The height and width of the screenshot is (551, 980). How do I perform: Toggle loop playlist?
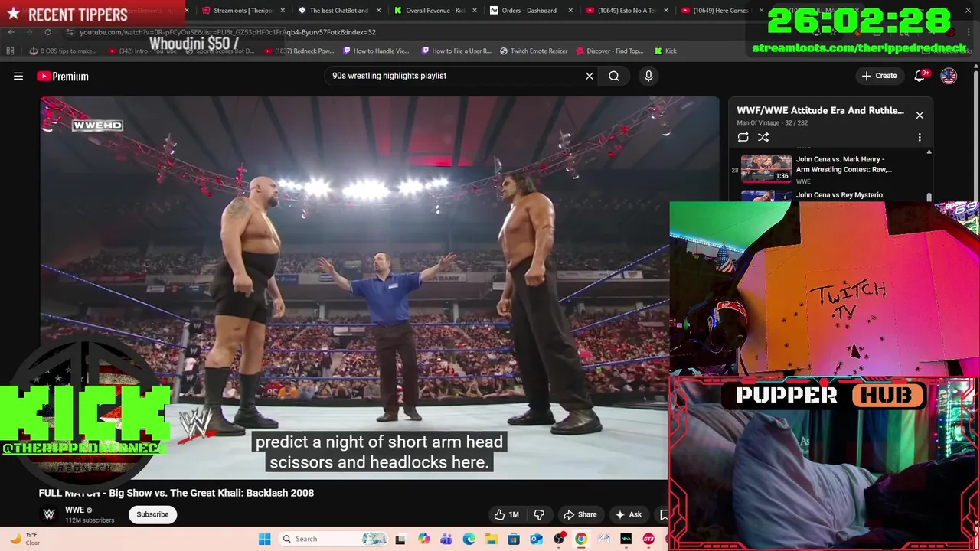[x=743, y=137]
